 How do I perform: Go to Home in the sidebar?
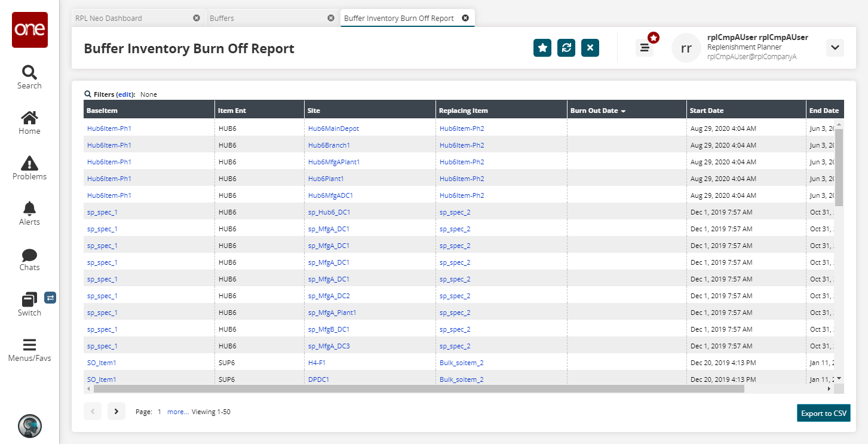[29, 123]
